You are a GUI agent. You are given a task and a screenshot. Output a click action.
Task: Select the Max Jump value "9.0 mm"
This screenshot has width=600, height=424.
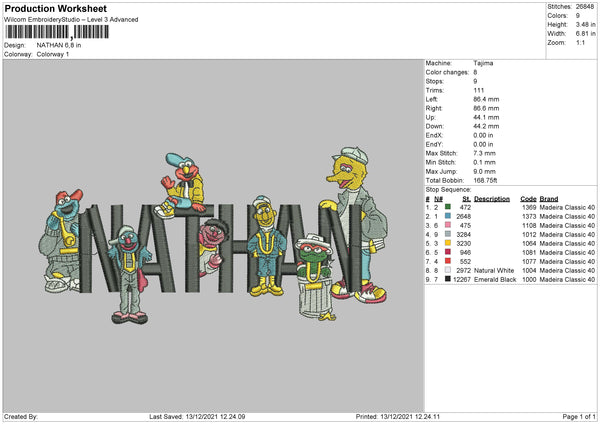(x=484, y=171)
